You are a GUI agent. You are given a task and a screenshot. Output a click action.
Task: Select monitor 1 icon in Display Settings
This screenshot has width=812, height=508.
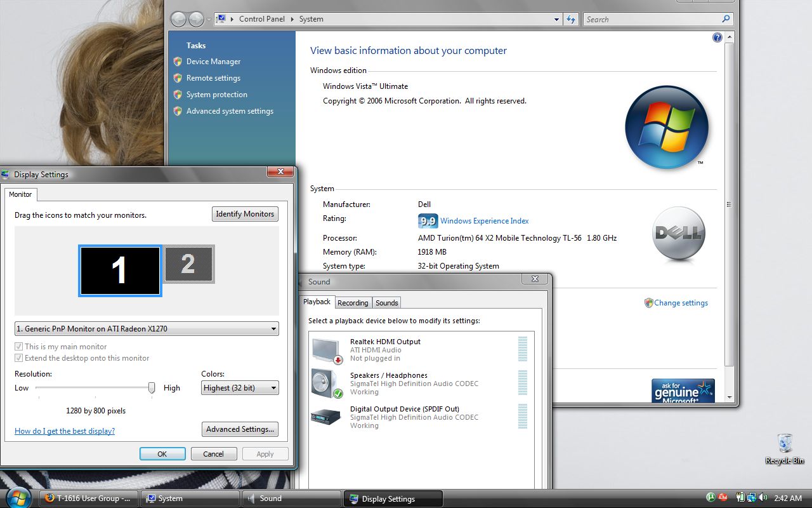120,271
